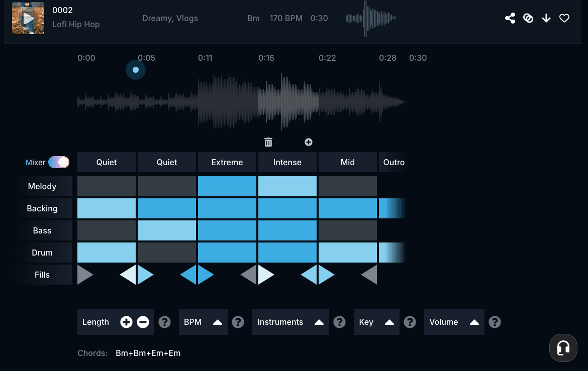Toggle Drum in the second Quiet section
Image resolution: width=588 pixels, height=371 pixels.
[x=167, y=253]
